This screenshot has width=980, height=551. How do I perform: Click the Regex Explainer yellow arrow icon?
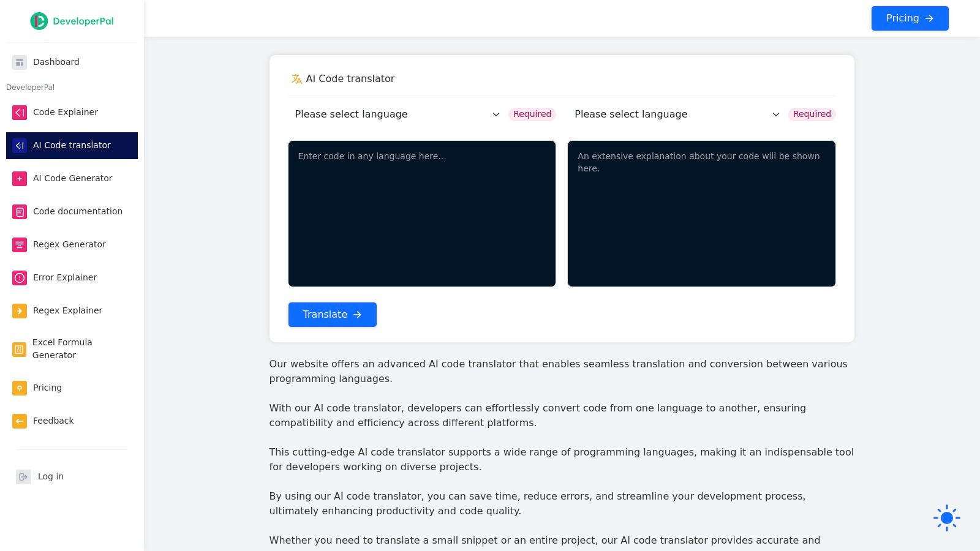20,310
